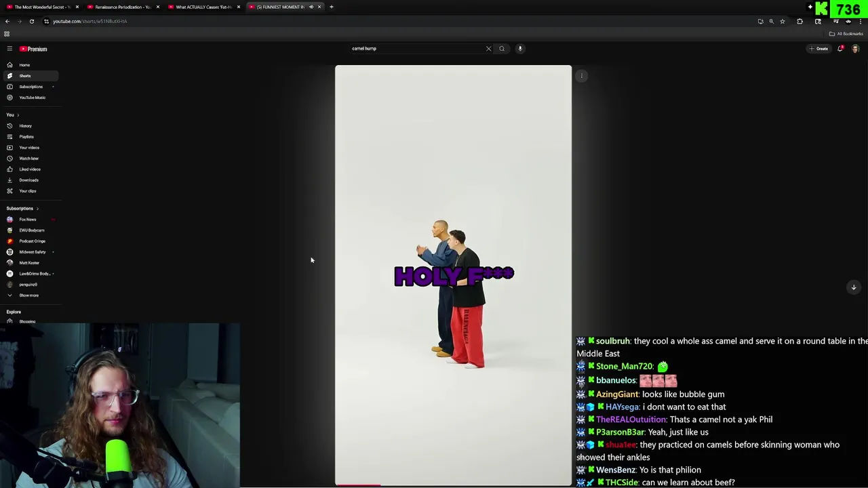Viewport: 868px width, 488px height.
Task: Go to next Short with down arrow
Action: pyautogui.click(x=854, y=287)
